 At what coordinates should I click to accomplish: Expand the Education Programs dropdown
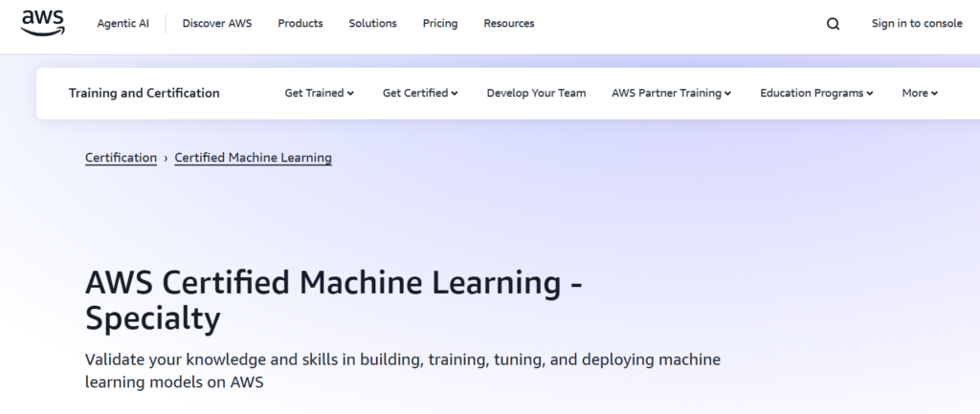(816, 93)
